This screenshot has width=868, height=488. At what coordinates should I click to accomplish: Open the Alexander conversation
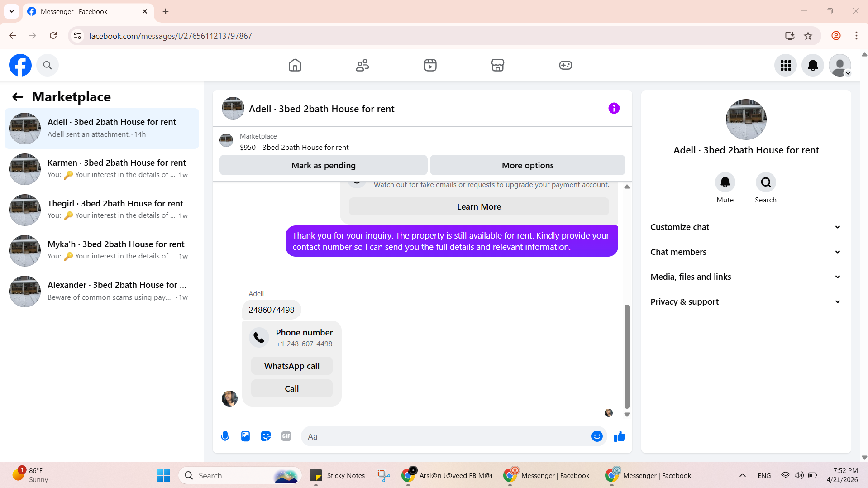102,292
